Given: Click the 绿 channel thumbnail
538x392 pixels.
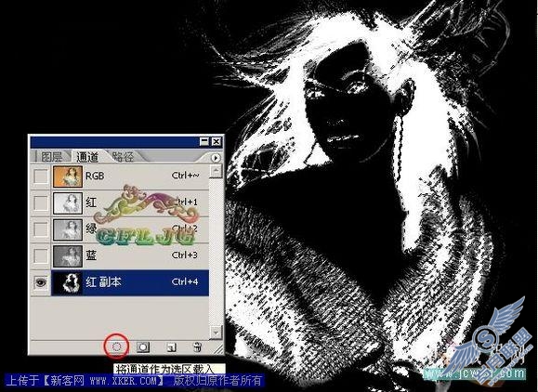Looking at the screenshot, I should tap(68, 229).
